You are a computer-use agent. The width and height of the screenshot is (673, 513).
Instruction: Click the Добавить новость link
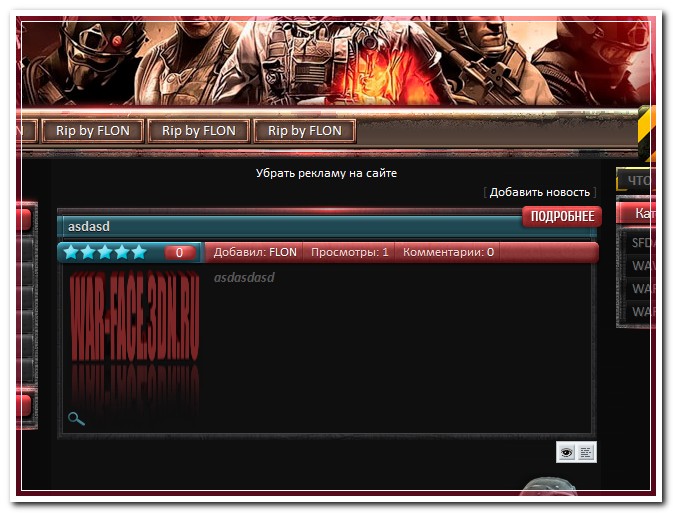point(539,192)
